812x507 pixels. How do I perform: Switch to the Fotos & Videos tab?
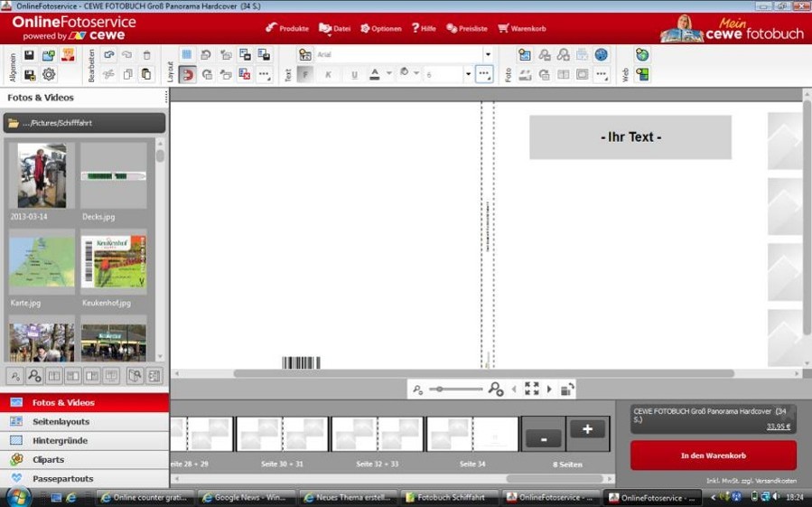click(84, 402)
